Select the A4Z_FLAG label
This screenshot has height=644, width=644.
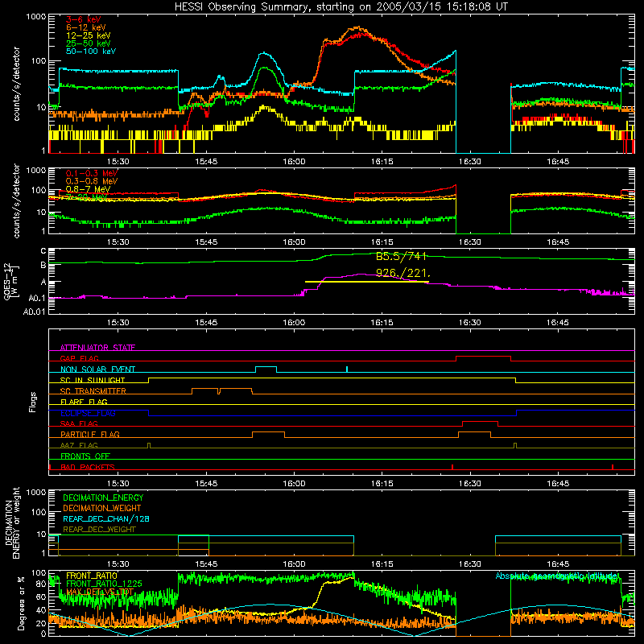tap(79, 445)
